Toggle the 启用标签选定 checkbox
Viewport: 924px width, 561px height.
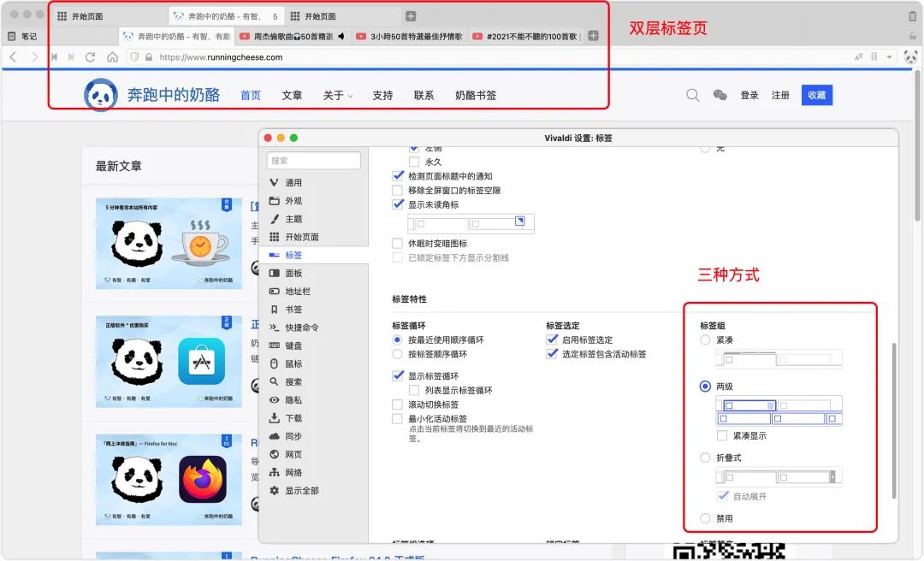click(x=552, y=340)
